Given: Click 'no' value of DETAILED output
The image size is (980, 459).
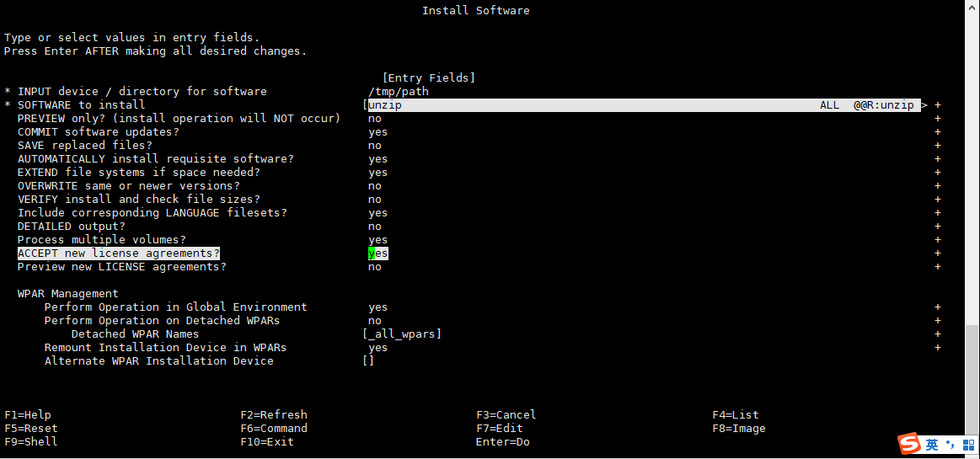Looking at the screenshot, I should (x=375, y=227).
